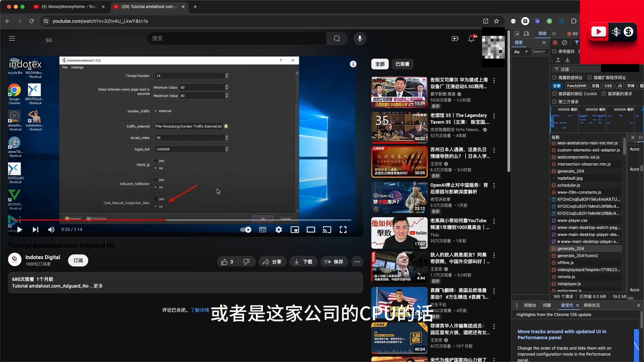Open the Create video icon
This screenshot has width=644, height=362.
[455, 39]
